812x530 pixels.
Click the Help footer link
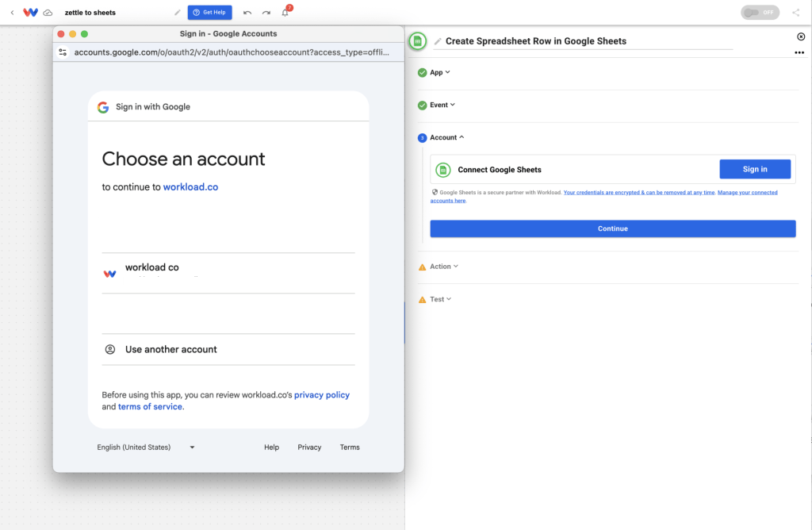point(271,447)
